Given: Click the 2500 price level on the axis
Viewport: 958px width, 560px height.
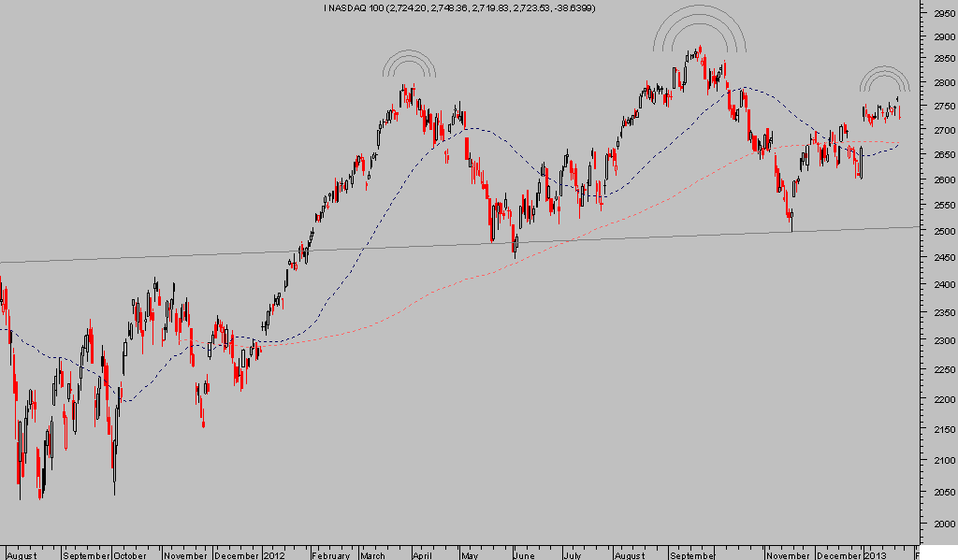Looking at the screenshot, I should 936,230.
